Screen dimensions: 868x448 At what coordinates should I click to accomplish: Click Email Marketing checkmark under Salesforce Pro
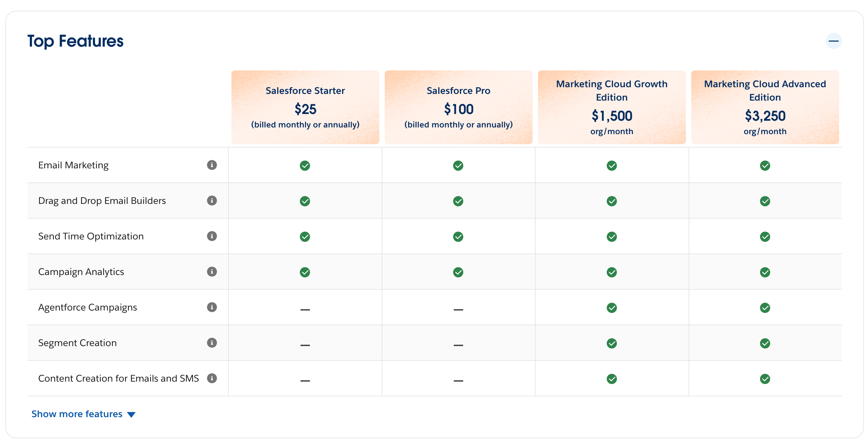pyautogui.click(x=458, y=166)
